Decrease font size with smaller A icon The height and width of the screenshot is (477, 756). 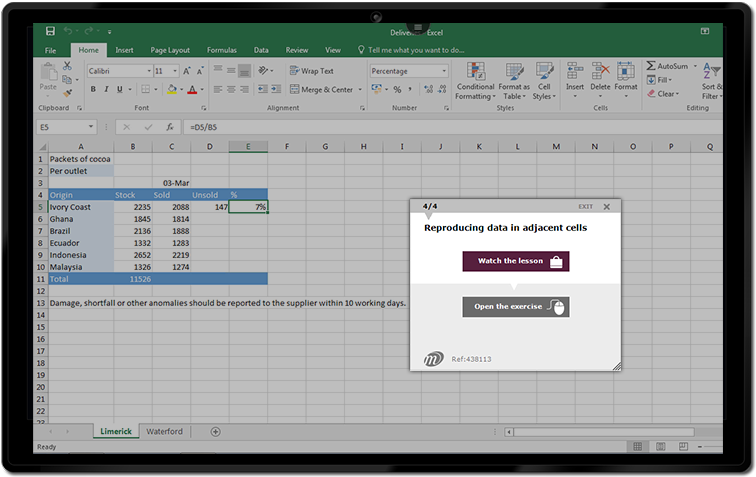pos(200,71)
